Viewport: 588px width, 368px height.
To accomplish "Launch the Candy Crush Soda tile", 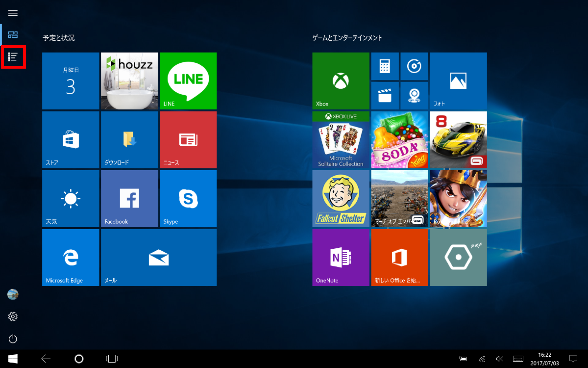I will (x=400, y=140).
